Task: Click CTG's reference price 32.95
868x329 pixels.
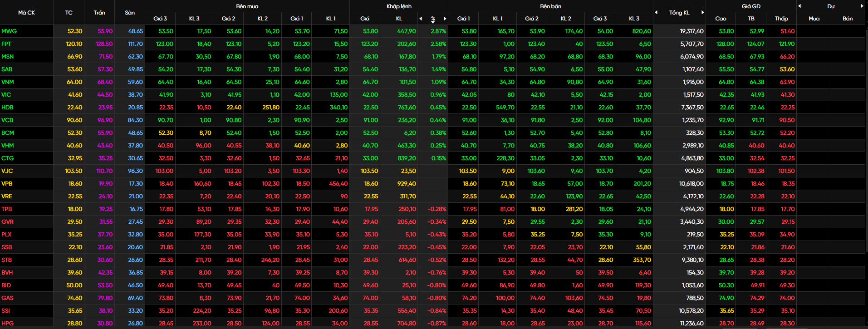Action: point(75,158)
